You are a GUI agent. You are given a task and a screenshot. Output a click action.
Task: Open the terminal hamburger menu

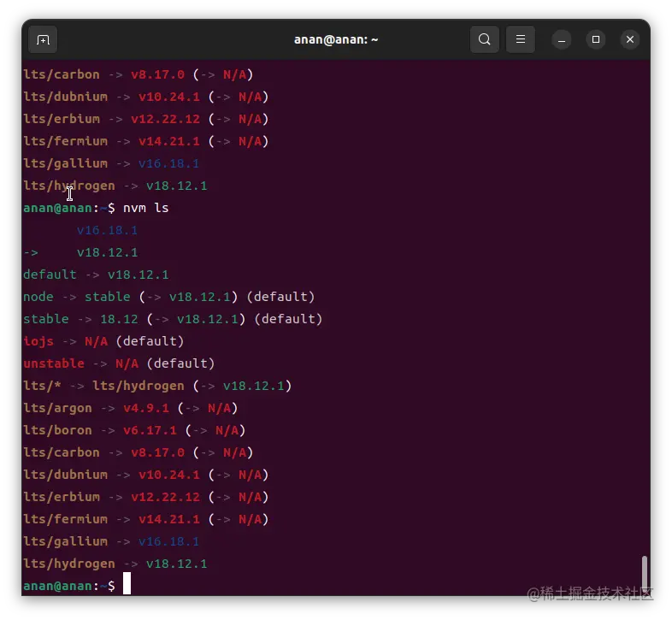point(521,39)
